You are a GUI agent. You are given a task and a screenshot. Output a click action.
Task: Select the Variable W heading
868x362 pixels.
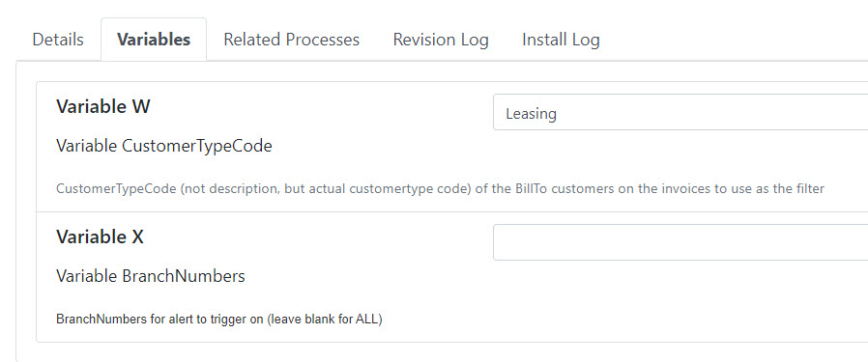103,106
